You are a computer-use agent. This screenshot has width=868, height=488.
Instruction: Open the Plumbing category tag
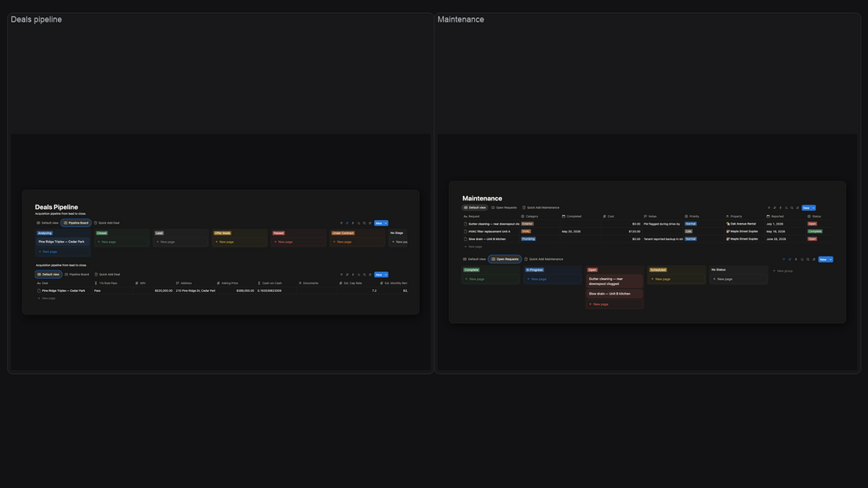529,239
